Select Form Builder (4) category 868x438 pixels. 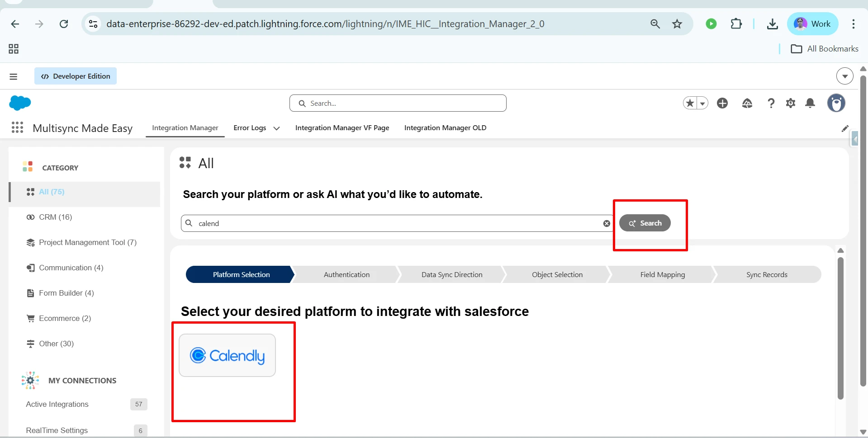pos(85,293)
